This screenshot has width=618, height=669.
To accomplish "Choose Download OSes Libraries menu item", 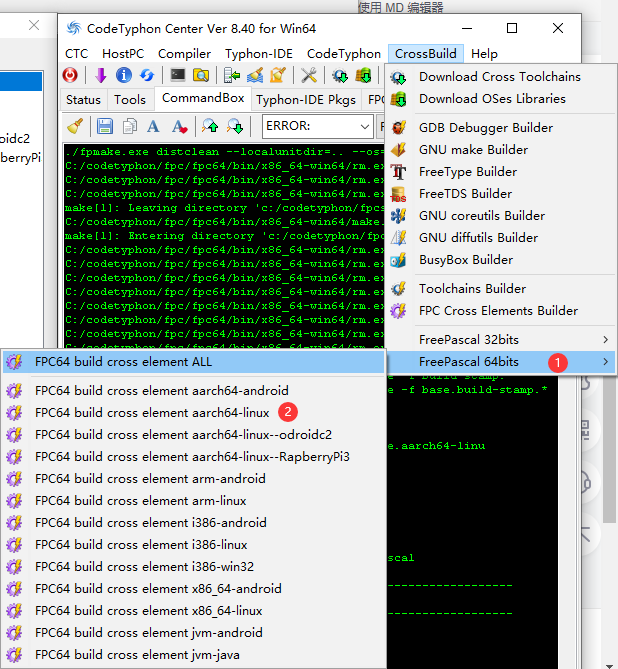I will (x=501, y=99).
